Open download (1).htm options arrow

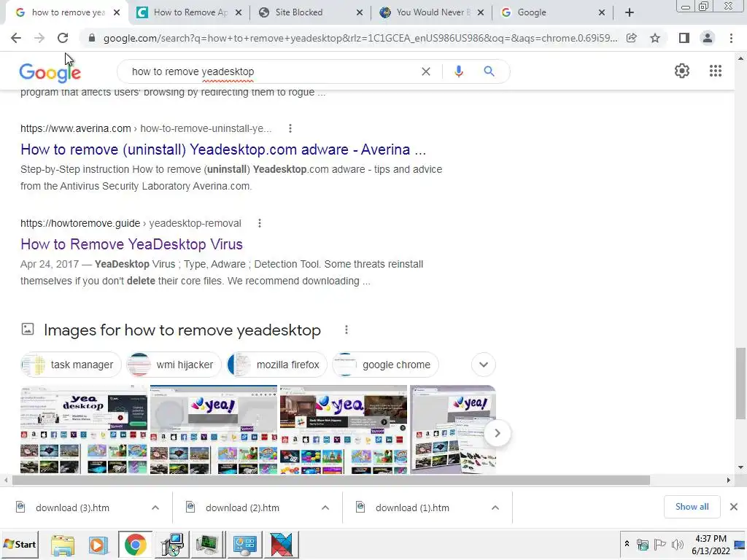point(495,507)
